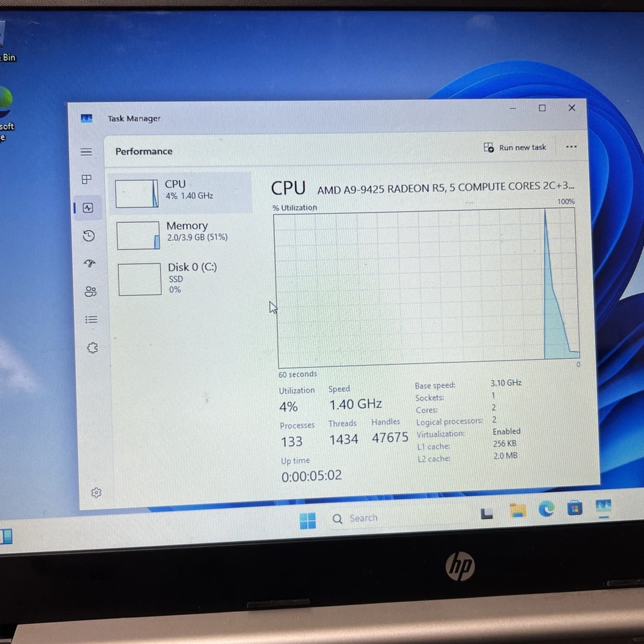644x644 pixels.
Task: Open the Processes page in sidebar
Action: click(x=87, y=180)
